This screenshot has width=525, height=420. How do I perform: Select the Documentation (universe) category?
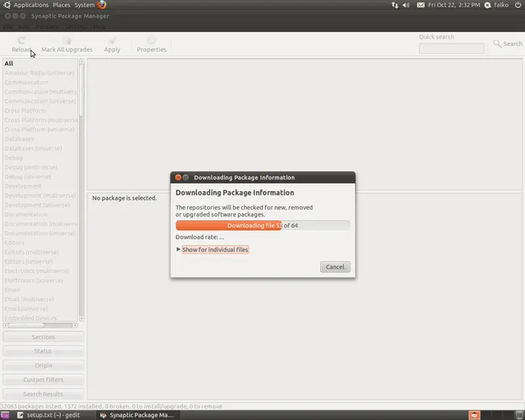tap(40, 233)
